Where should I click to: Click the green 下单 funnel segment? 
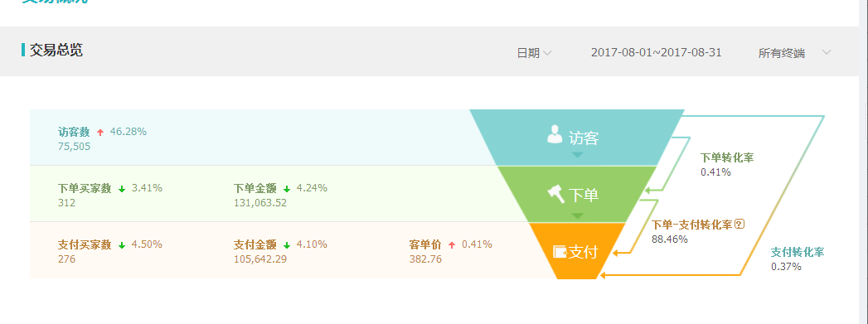(x=577, y=194)
